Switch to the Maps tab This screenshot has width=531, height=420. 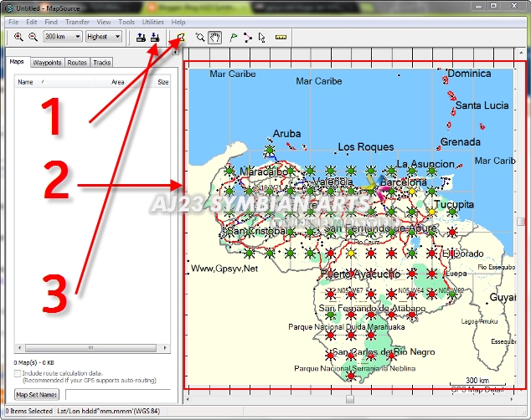[17, 62]
